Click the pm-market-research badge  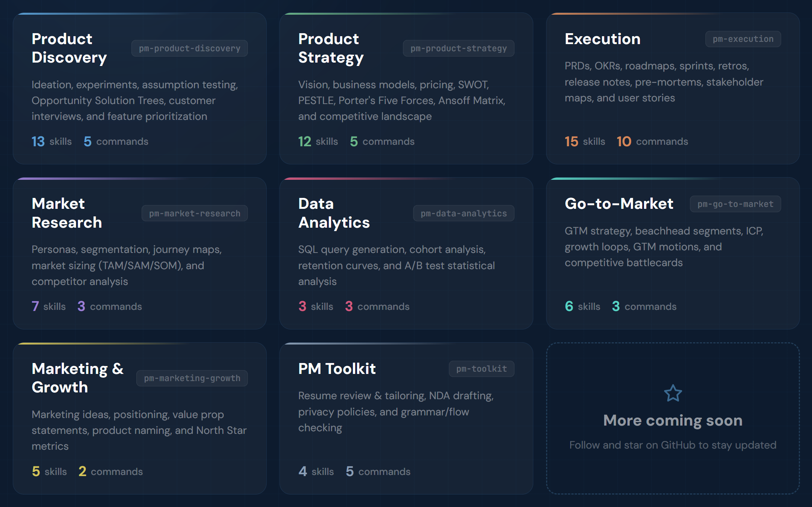pos(194,213)
